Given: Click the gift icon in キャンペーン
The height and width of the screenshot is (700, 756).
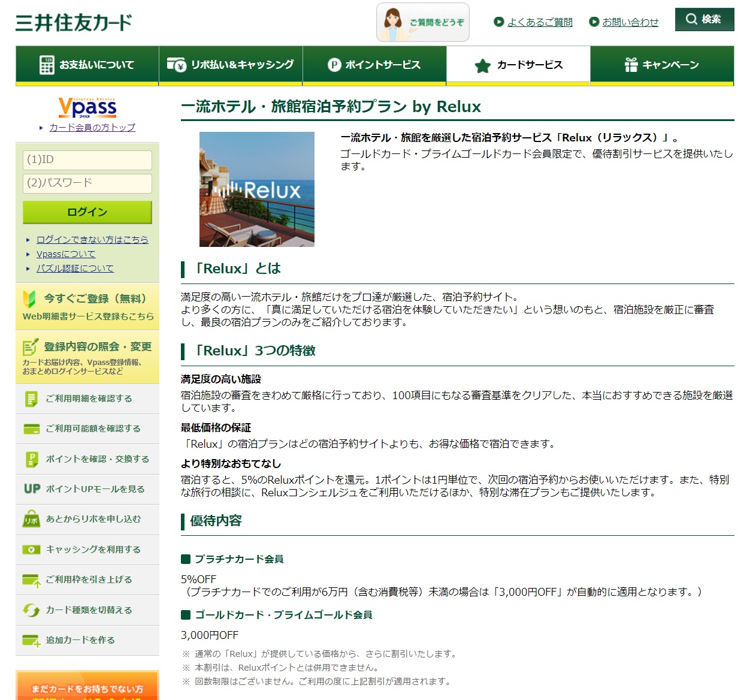Looking at the screenshot, I should coord(631,65).
